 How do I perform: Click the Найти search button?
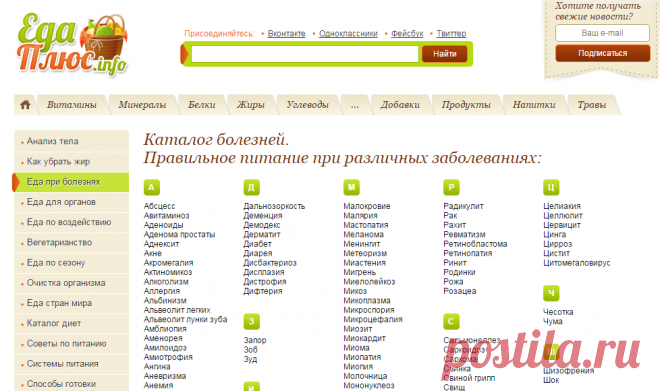click(444, 54)
